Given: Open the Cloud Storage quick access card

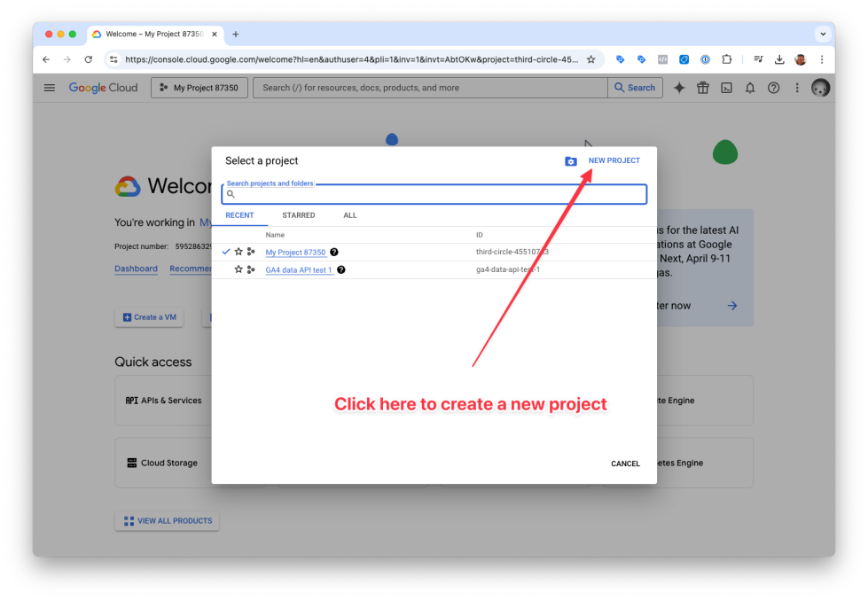Looking at the screenshot, I should pos(163,463).
